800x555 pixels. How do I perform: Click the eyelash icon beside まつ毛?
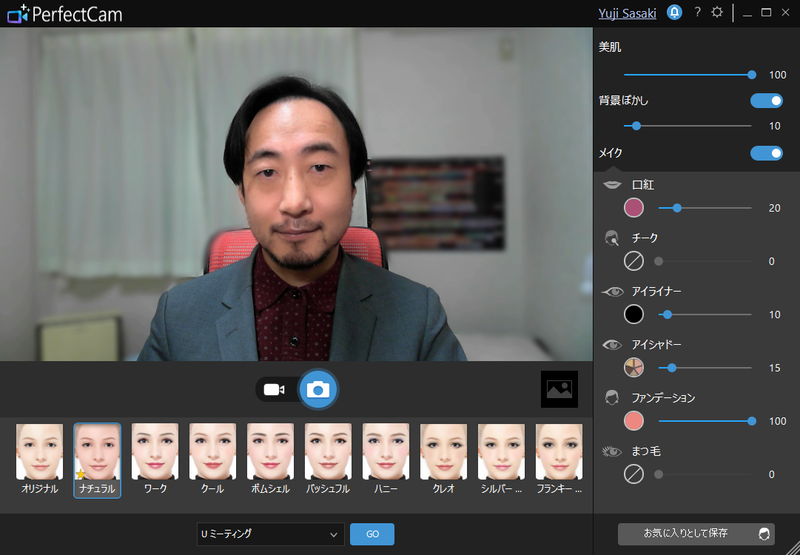[612, 451]
